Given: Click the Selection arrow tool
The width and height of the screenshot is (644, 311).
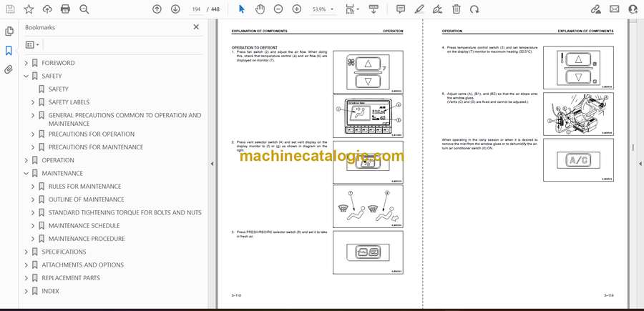Looking at the screenshot, I should tap(241, 9).
